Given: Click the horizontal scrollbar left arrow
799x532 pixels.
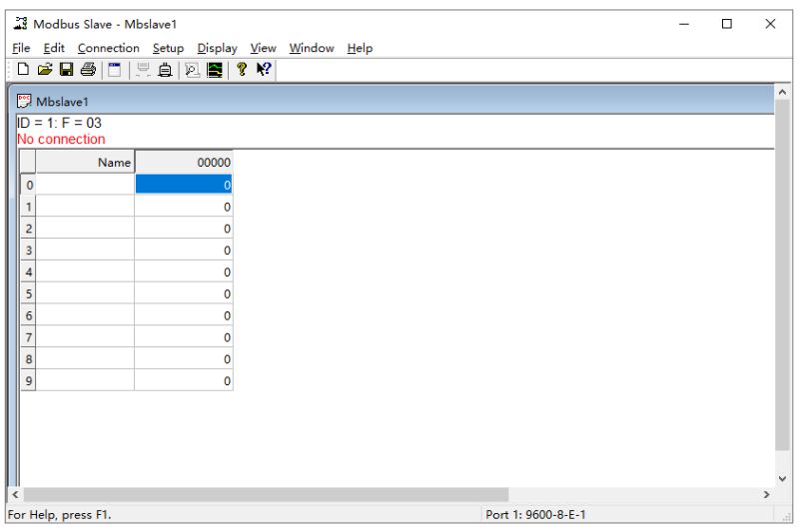Looking at the screenshot, I should pyautogui.click(x=15, y=494).
